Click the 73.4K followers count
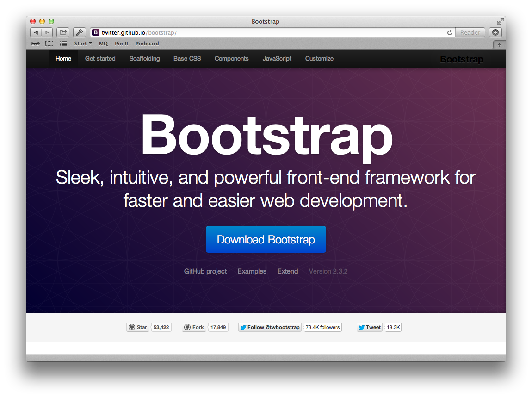 pyautogui.click(x=322, y=327)
